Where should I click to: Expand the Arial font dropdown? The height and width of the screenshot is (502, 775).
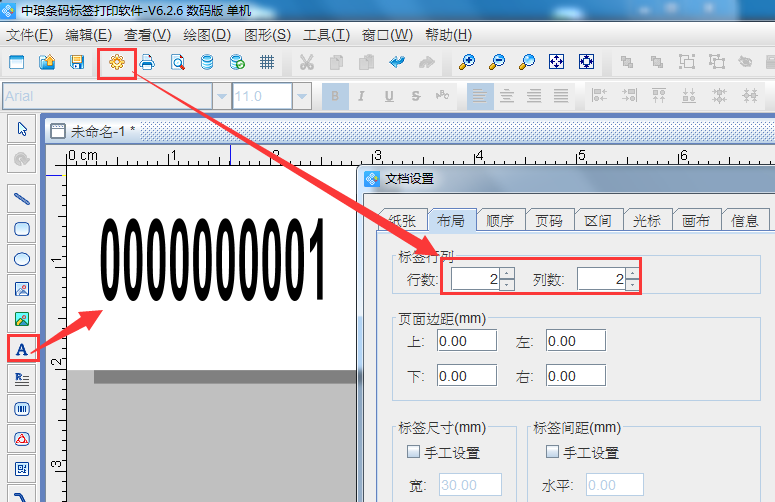click(221, 96)
